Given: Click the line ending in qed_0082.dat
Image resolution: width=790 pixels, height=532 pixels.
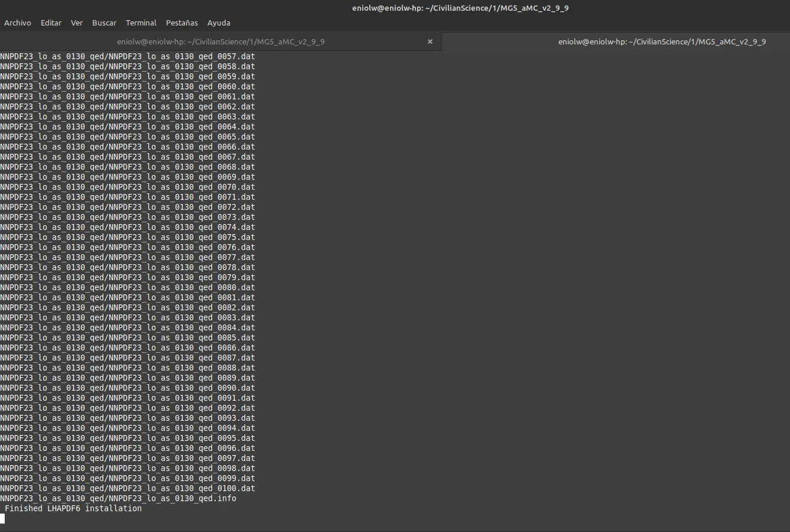Looking at the screenshot, I should pyautogui.click(x=127, y=307).
